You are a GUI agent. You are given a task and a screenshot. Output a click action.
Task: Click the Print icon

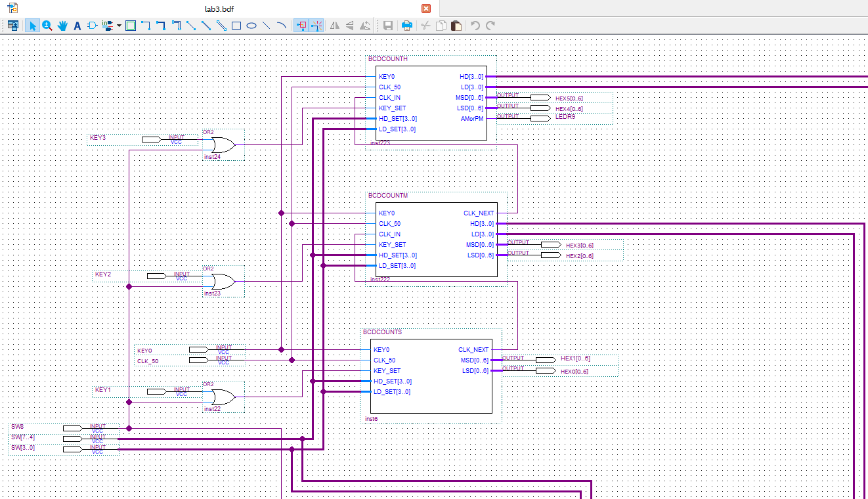(407, 26)
